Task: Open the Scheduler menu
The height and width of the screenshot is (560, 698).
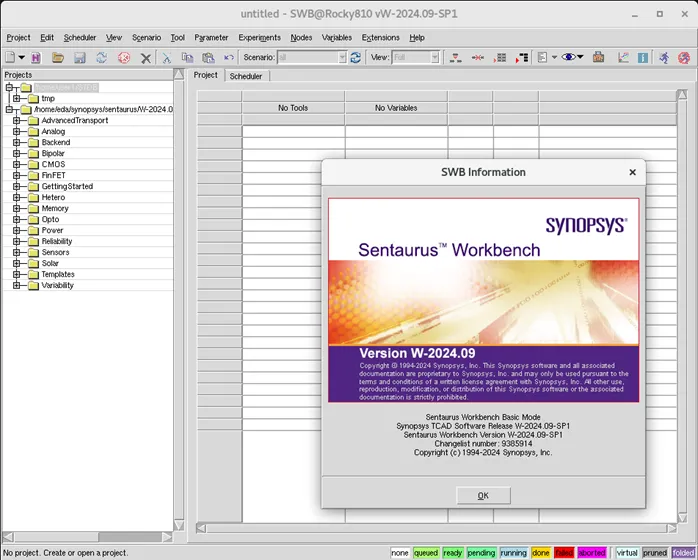Action: click(x=80, y=38)
